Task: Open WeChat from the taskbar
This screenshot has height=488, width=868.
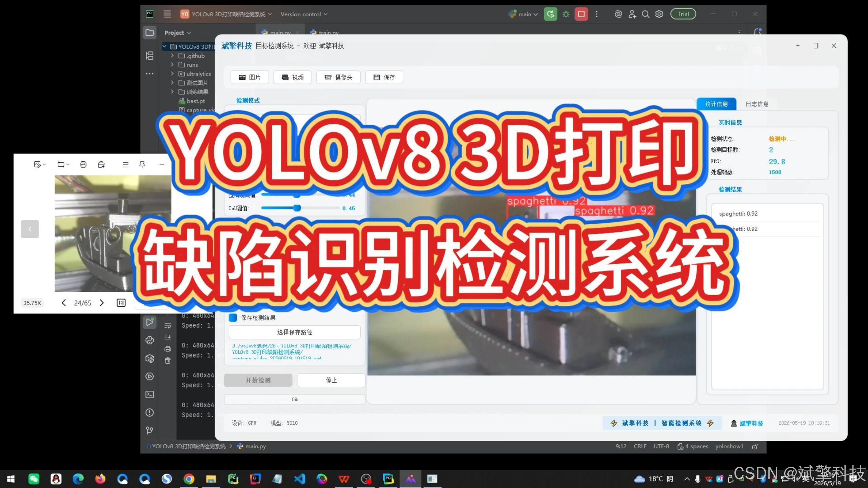Action: tap(34, 479)
